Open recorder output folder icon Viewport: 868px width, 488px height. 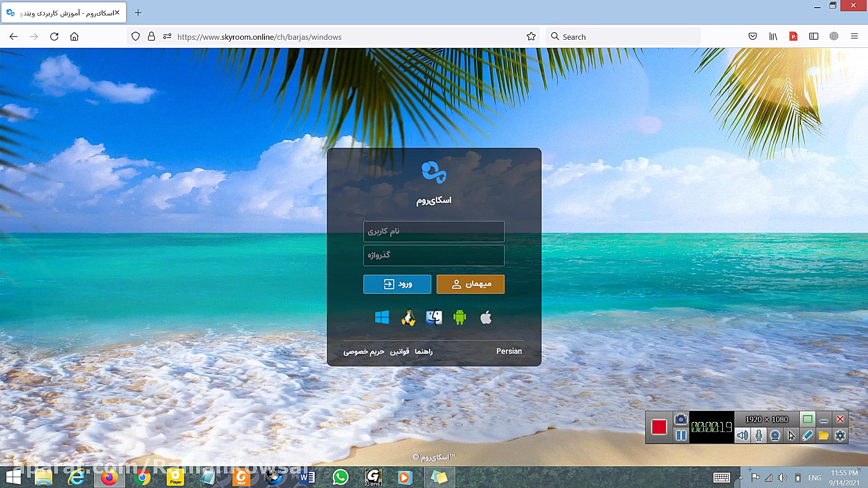823,436
